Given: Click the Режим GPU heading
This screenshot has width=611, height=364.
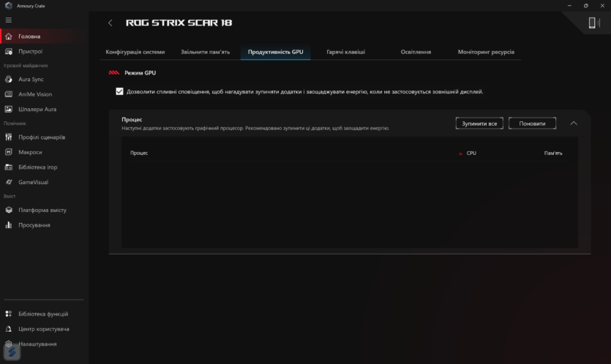Looking at the screenshot, I should (140, 73).
